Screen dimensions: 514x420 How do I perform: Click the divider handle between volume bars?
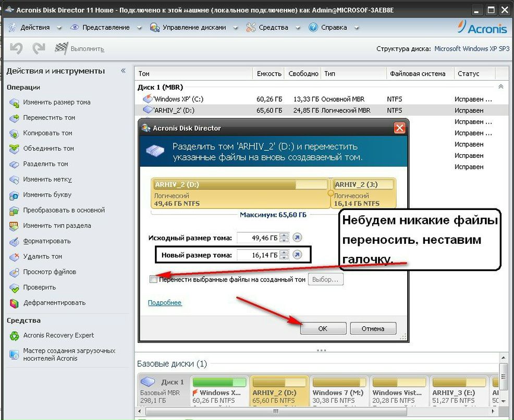(331, 193)
